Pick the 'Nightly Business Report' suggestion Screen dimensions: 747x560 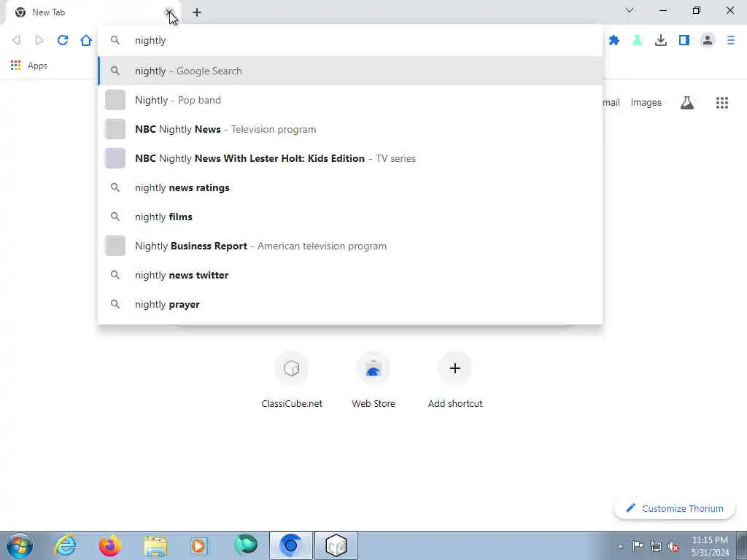tap(351, 246)
